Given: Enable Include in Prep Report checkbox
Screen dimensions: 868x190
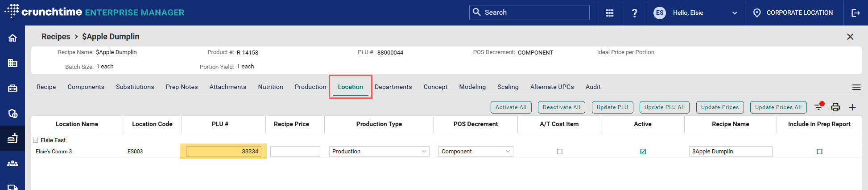Looking at the screenshot, I should 819,152.
